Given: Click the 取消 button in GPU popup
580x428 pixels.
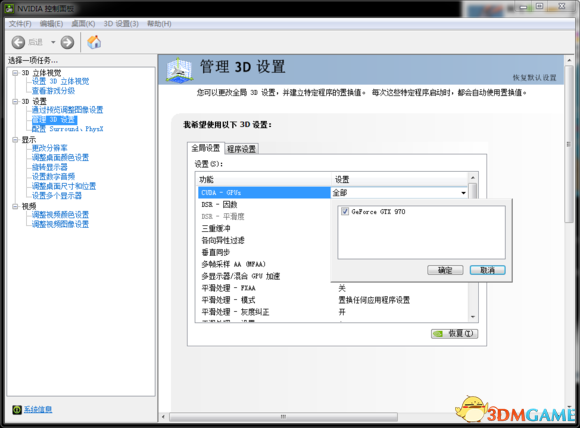Looking at the screenshot, I should coord(488,270).
